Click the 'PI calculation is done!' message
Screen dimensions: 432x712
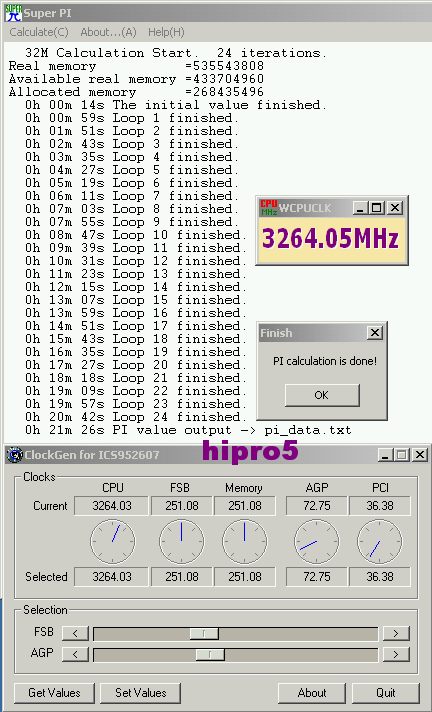325,361
